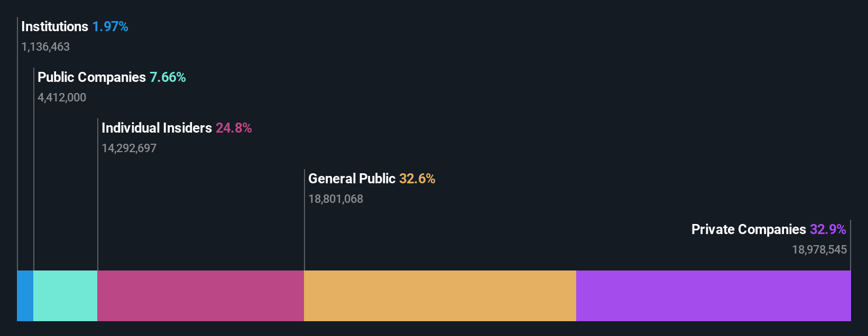868x336 pixels.
Task: Select the 1,136,463 share count
Action: 45,47
